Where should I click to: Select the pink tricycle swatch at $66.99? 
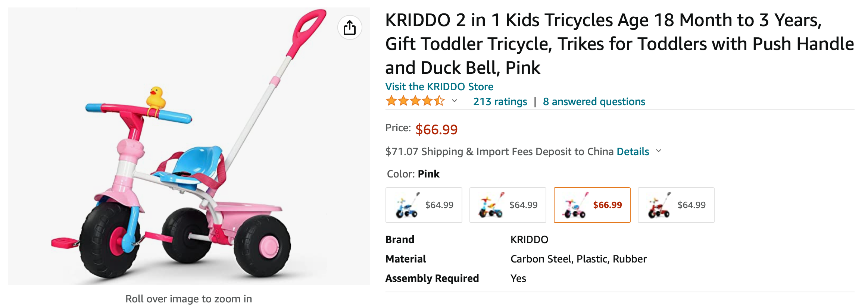(592, 205)
